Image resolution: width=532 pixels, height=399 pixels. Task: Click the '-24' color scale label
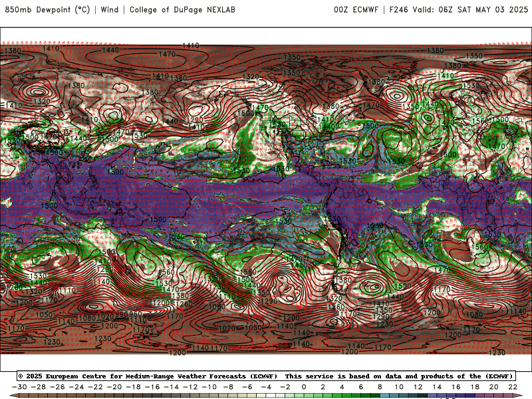[x=76, y=387]
